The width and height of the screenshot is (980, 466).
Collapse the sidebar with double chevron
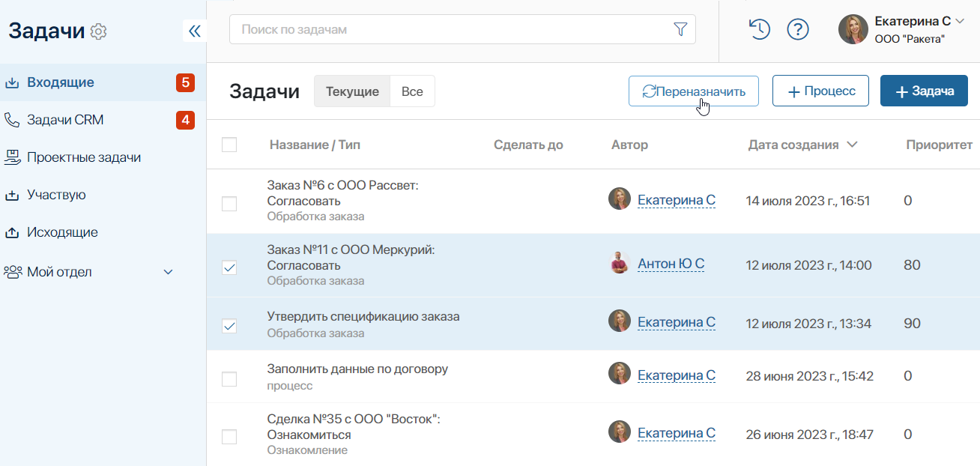pos(194,31)
